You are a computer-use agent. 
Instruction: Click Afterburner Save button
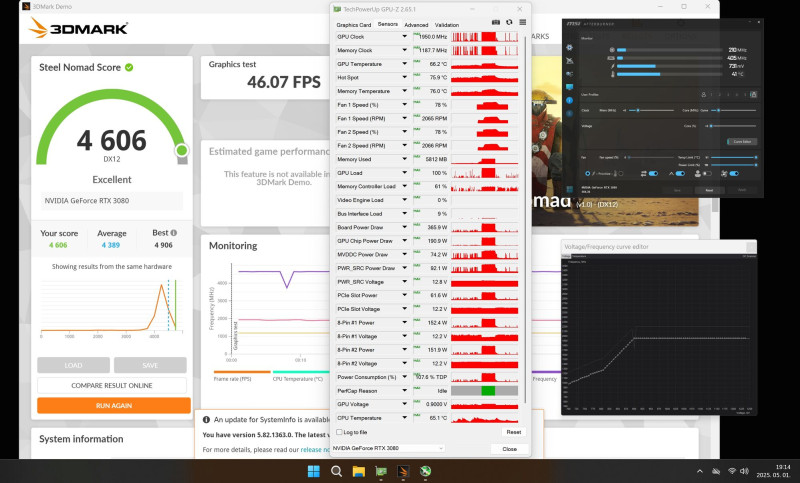coord(677,190)
